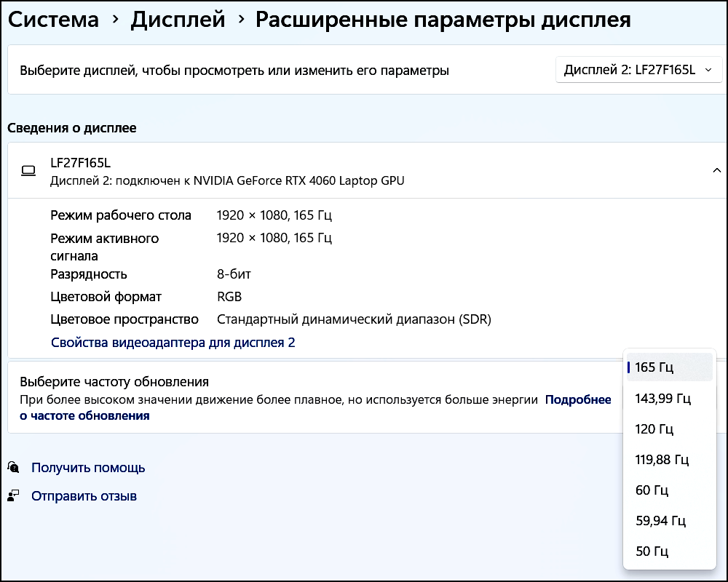This screenshot has height=582, width=728.
Task: Select 50 Гц refresh rate
Action: pos(669,551)
